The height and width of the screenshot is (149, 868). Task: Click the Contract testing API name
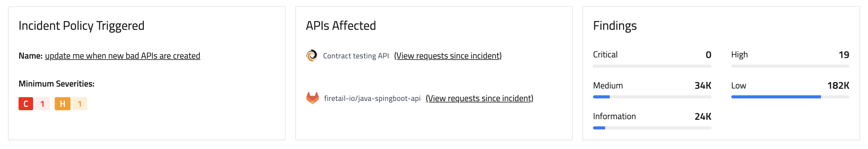pos(356,56)
